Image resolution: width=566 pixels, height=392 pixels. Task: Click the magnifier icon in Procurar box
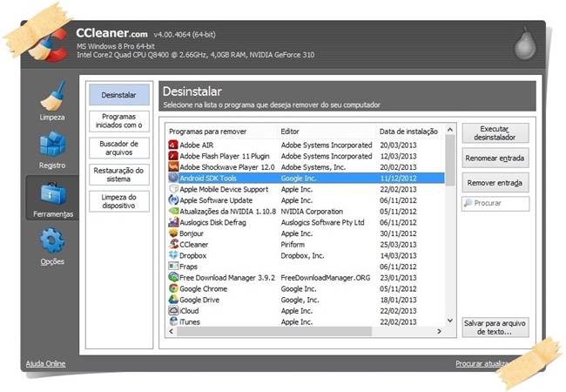(468, 203)
